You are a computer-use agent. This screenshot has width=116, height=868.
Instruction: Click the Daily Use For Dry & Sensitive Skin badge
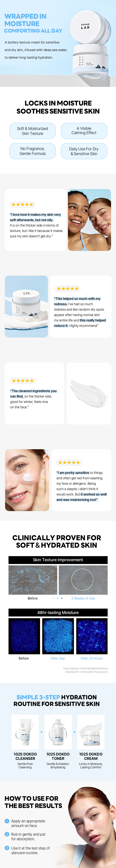84,151
